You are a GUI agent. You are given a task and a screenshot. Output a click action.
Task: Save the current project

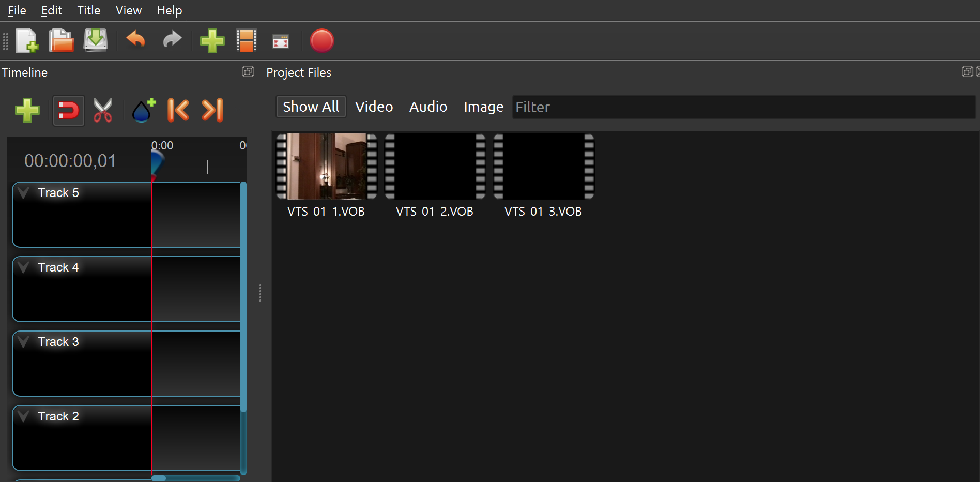point(95,40)
